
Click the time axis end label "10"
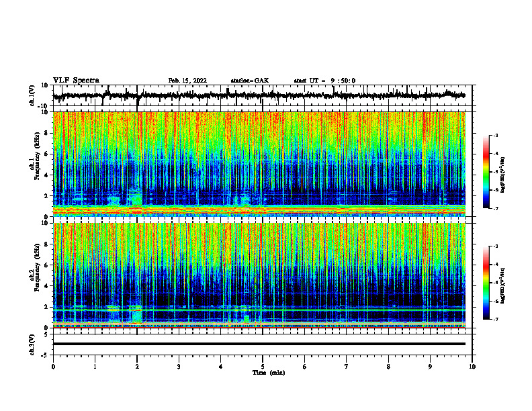[472, 367]
